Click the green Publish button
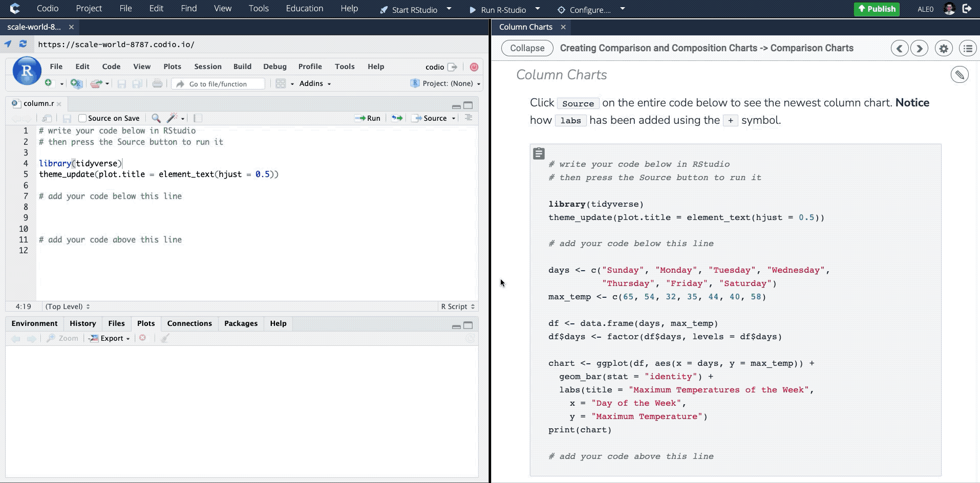Viewport: 980px width, 483px height. click(x=876, y=9)
